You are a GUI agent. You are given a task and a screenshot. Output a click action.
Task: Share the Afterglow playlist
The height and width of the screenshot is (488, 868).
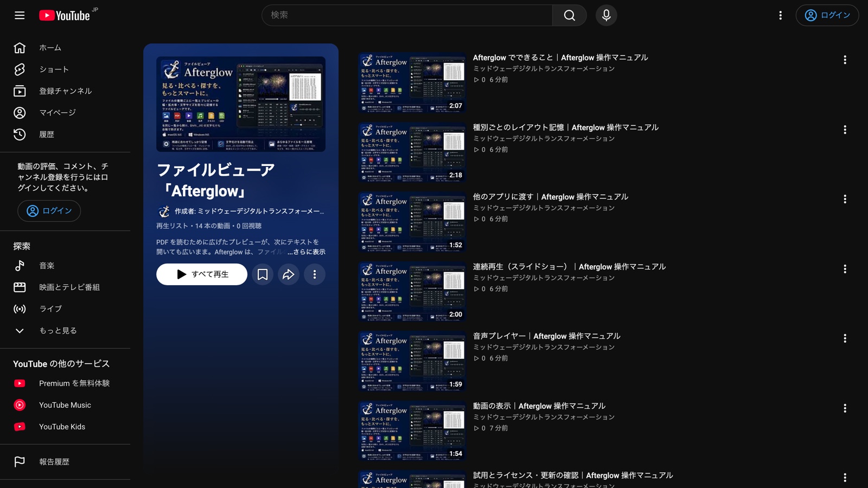(289, 274)
